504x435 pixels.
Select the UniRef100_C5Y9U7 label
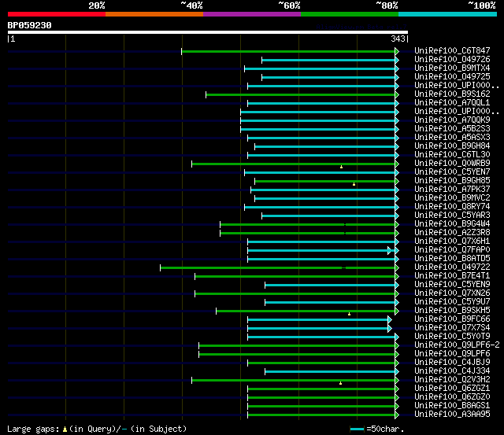coord(452,302)
